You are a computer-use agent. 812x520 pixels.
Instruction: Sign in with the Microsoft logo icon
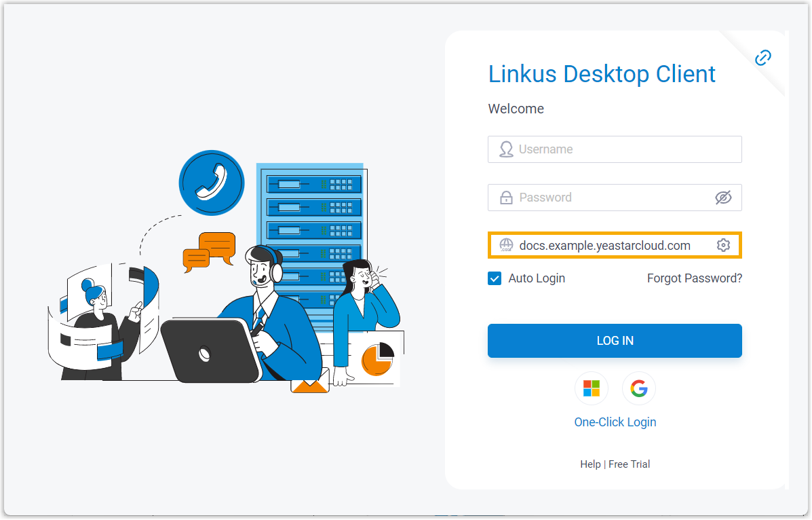592,388
